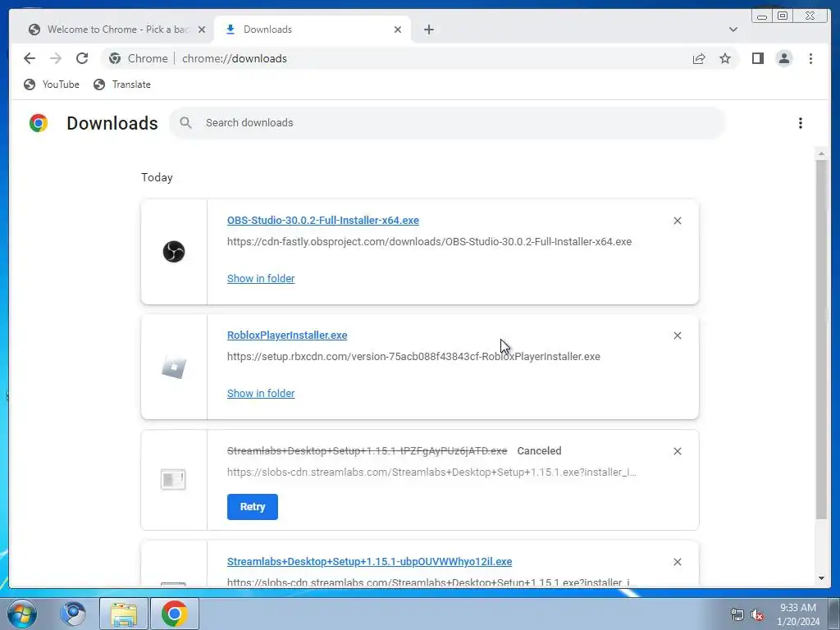This screenshot has height=630, width=840.
Task: Remove RobloxPlayerInstaller download from list
Action: click(x=677, y=336)
